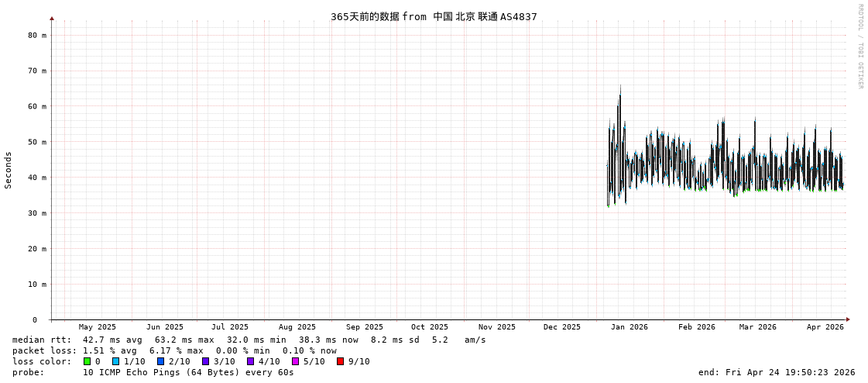Viewport: 868px width, 383px height.
Task: Click the green 0 loss color swatch
Action: coord(87,361)
